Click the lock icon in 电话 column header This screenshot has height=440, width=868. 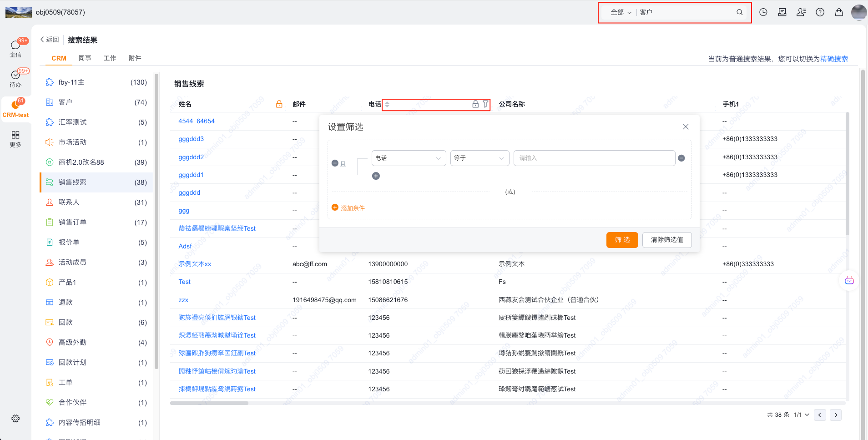(x=475, y=104)
